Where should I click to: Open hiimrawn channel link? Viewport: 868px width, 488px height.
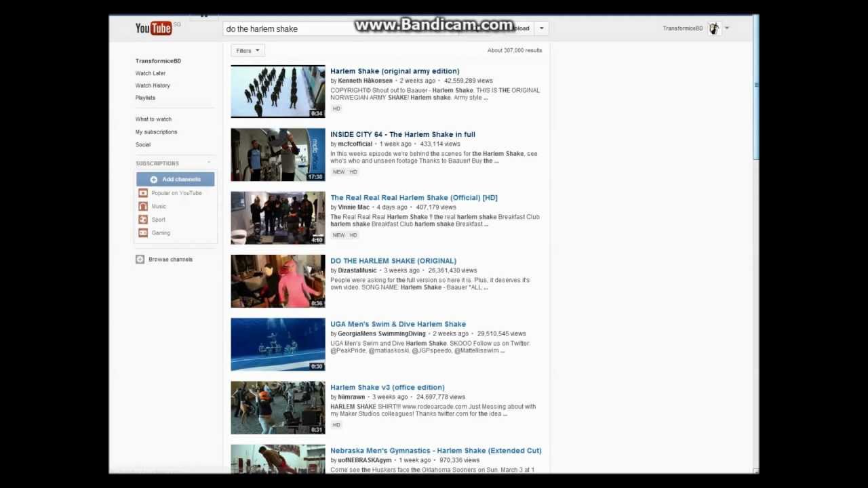tap(351, 397)
